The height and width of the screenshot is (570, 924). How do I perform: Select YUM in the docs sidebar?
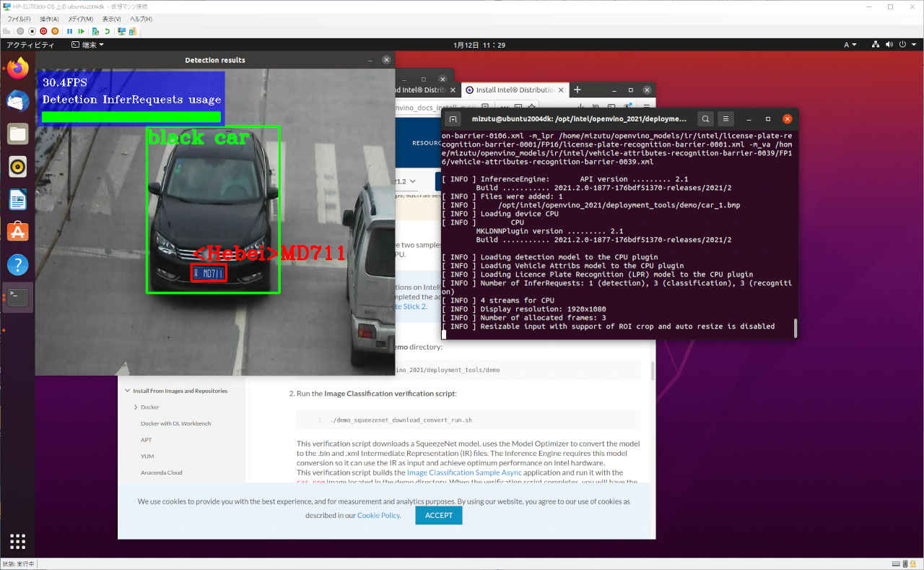147,457
